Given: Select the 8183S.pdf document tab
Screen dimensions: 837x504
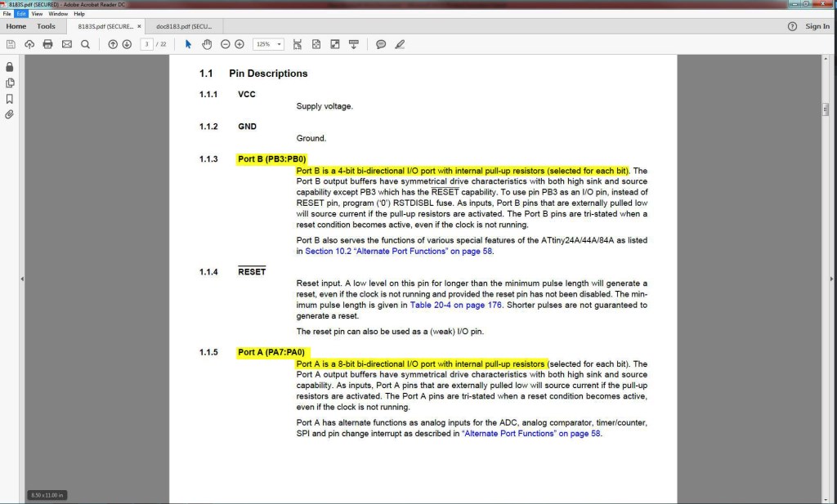Looking at the screenshot, I should pyautogui.click(x=105, y=26).
